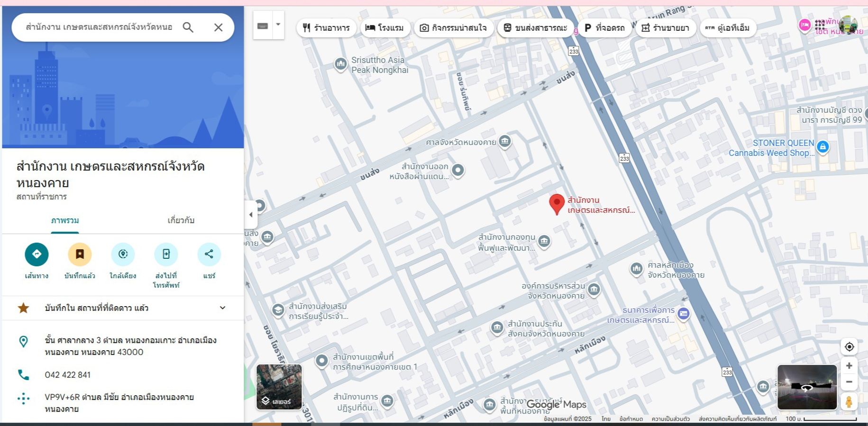
Task: Click the Send to phone icon
Action: click(x=166, y=254)
